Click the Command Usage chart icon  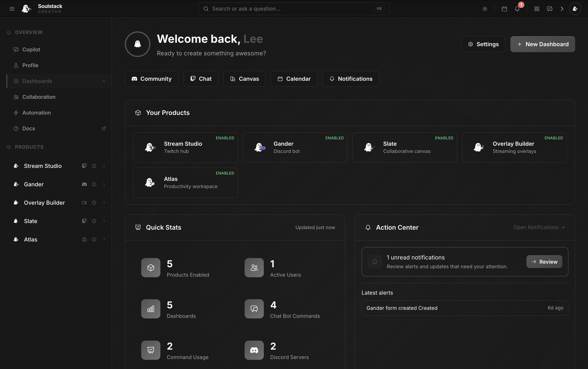tap(151, 350)
